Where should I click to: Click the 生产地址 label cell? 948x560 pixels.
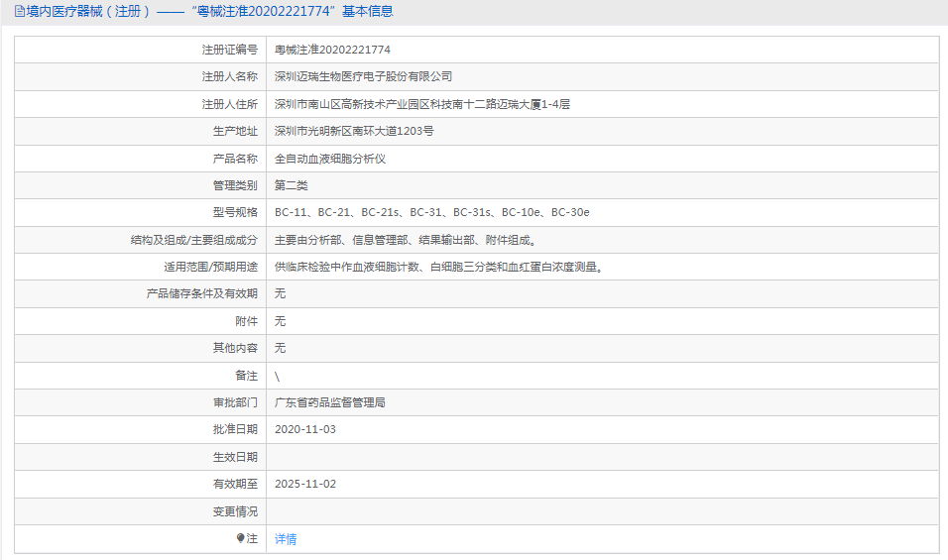click(x=140, y=131)
